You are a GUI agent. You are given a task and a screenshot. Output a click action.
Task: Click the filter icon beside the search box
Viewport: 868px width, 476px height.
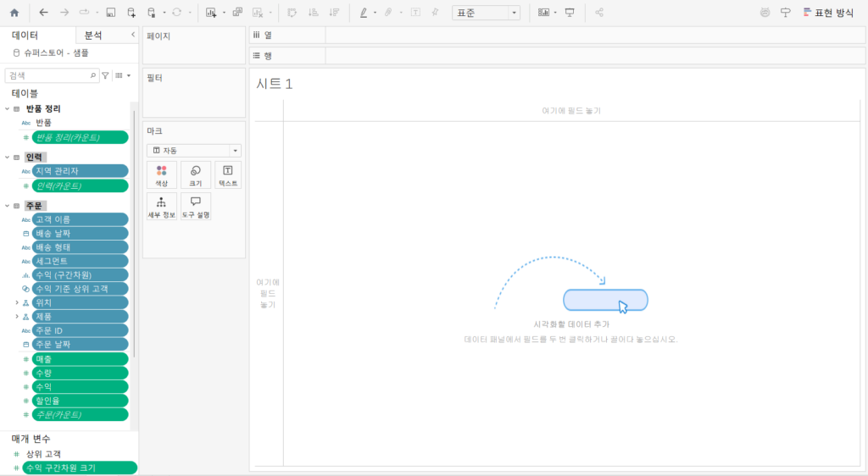[106, 75]
